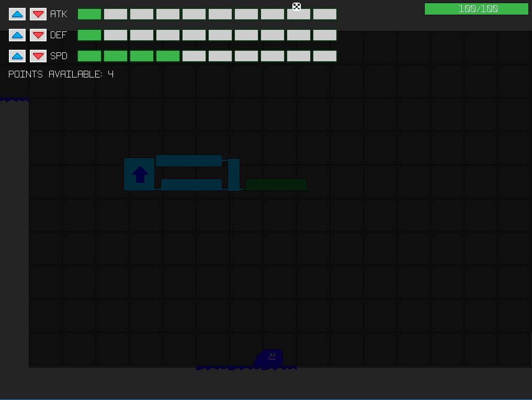Click the last ATK bar segment
Viewport: 532px width, 400px height.
click(x=325, y=14)
